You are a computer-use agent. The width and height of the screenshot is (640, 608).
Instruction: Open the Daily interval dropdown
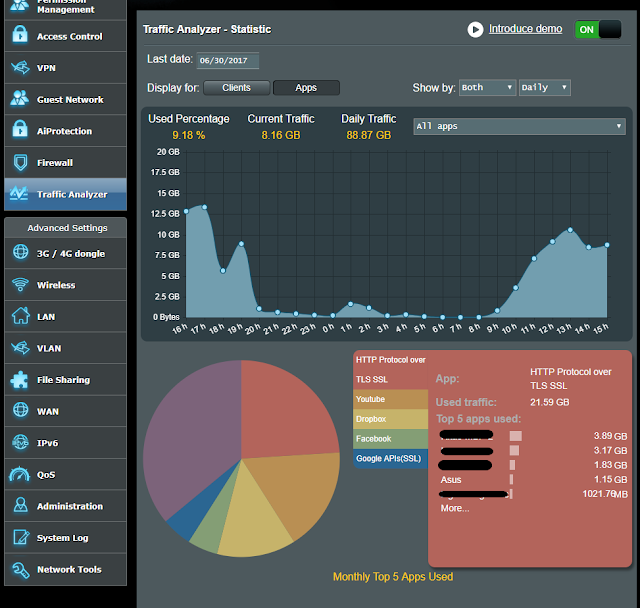544,87
